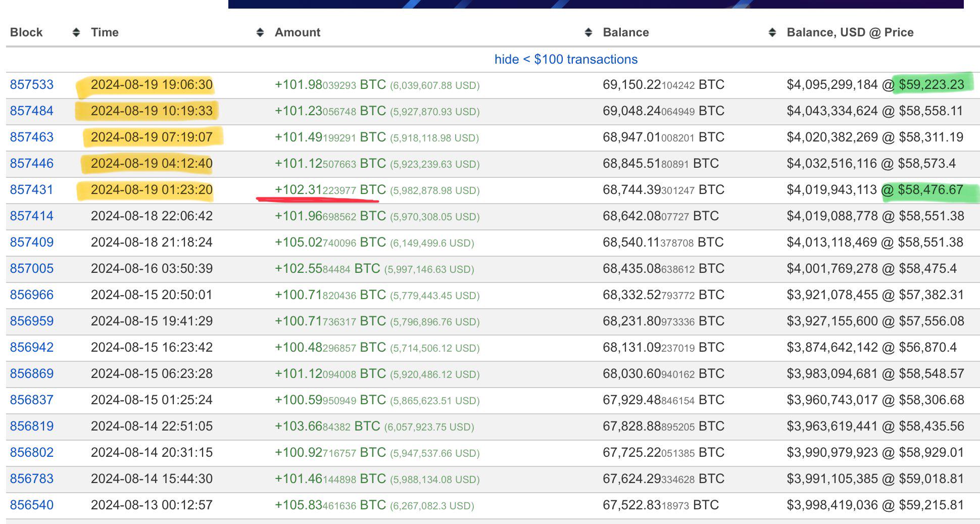Click balance 68,744.39301247 BTC
This screenshot has height=524, width=980.
(x=663, y=189)
